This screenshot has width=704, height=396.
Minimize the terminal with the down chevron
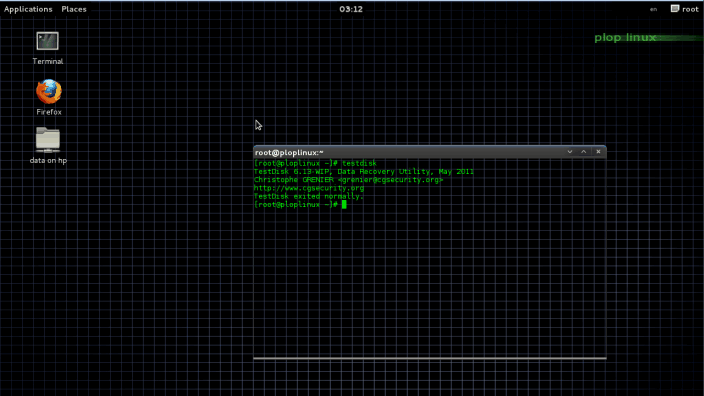click(x=570, y=152)
